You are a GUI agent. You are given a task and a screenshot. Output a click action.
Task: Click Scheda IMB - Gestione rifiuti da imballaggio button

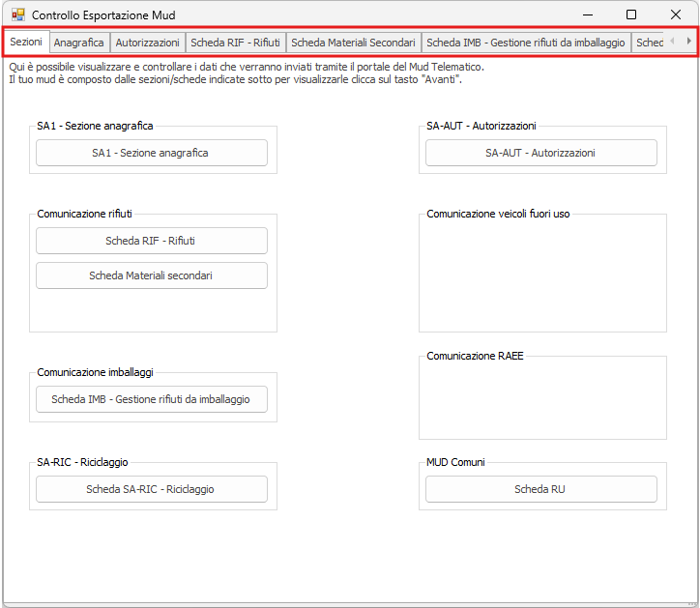pos(152,399)
